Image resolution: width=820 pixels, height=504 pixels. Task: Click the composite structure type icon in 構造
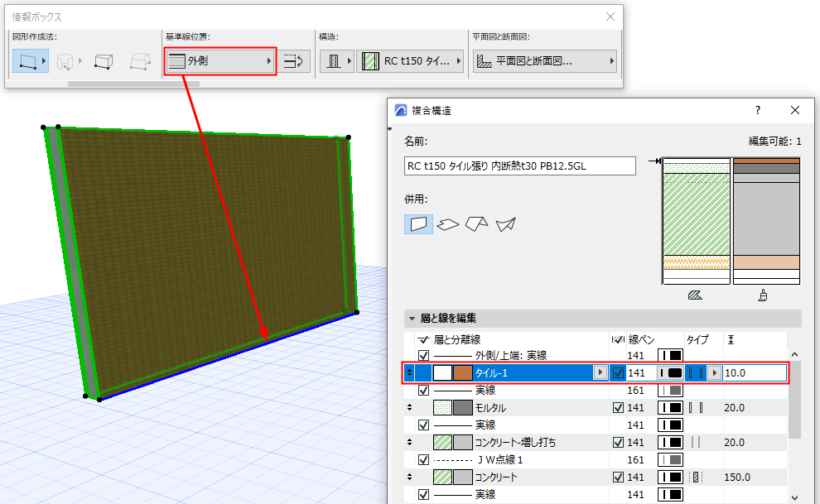333,61
